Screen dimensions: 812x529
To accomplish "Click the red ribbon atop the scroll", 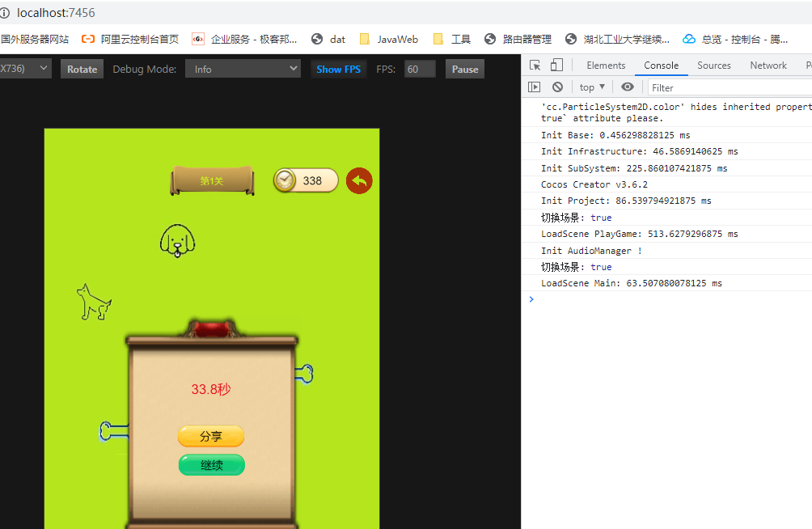I will coord(212,328).
